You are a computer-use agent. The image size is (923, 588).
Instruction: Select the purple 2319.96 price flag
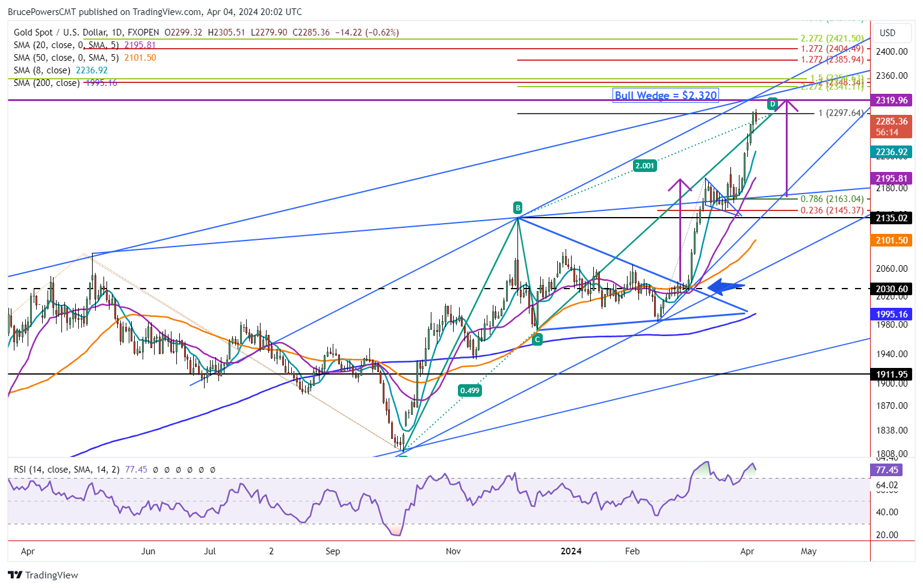click(x=891, y=100)
